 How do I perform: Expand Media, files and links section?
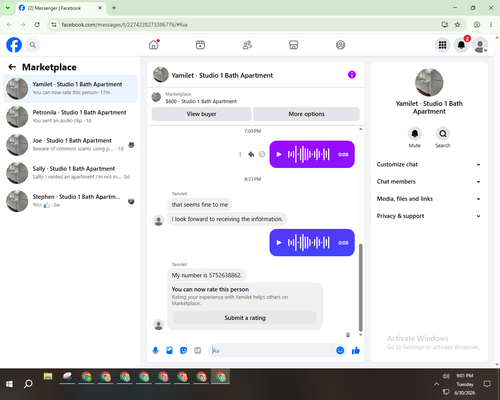(429, 199)
